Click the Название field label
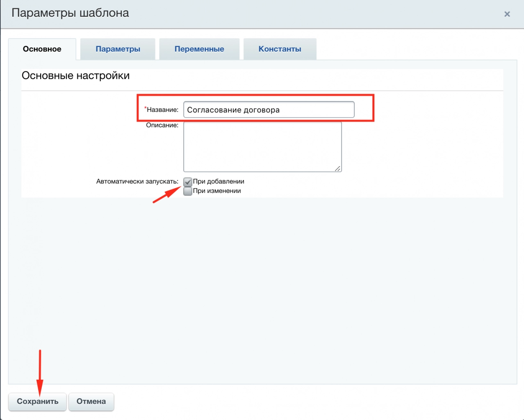 pyautogui.click(x=163, y=110)
